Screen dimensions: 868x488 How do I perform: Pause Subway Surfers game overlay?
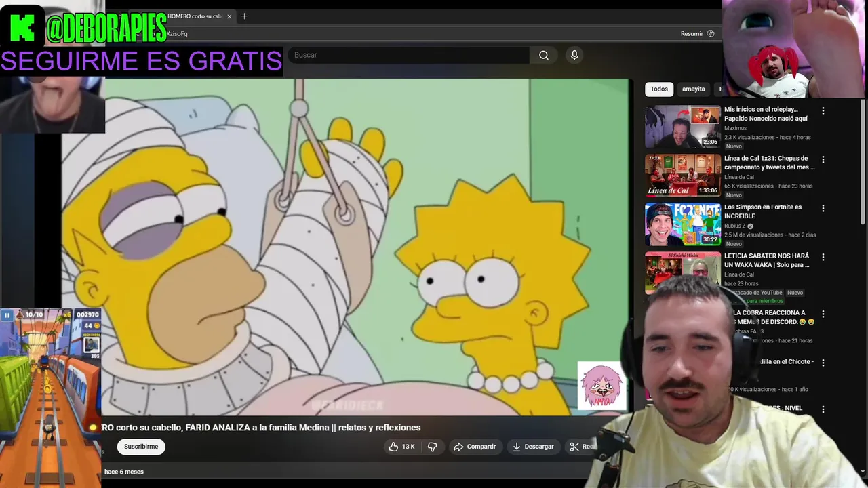(x=7, y=315)
